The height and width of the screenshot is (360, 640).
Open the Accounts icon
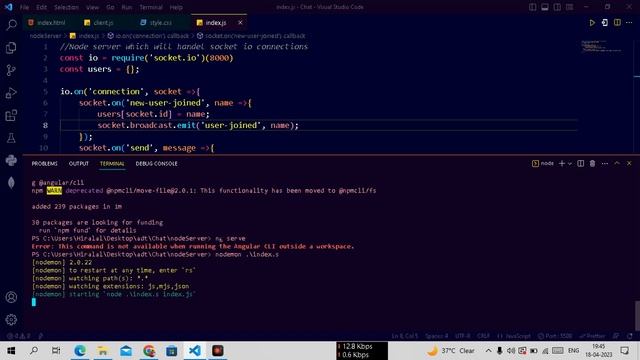[x=11, y=297]
